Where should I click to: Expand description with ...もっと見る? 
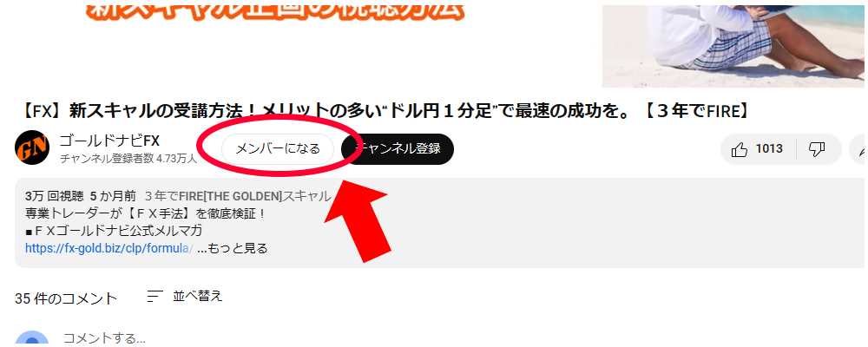click(x=232, y=248)
